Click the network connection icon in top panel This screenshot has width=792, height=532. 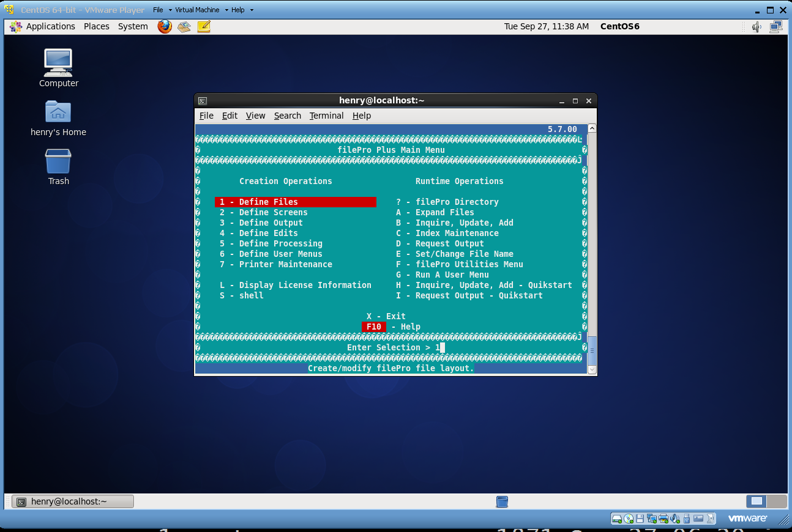tap(776, 26)
